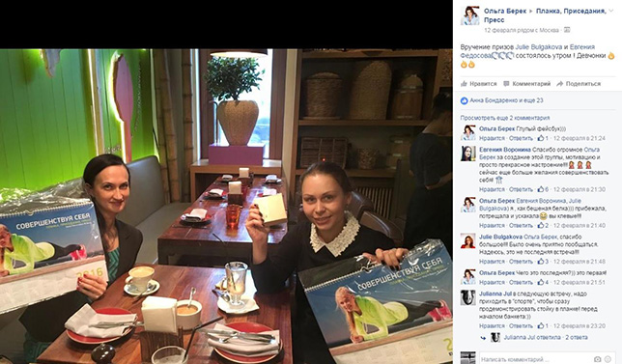Expand the 2 ответа replies thread
622x364 pixels.
pos(577,337)
